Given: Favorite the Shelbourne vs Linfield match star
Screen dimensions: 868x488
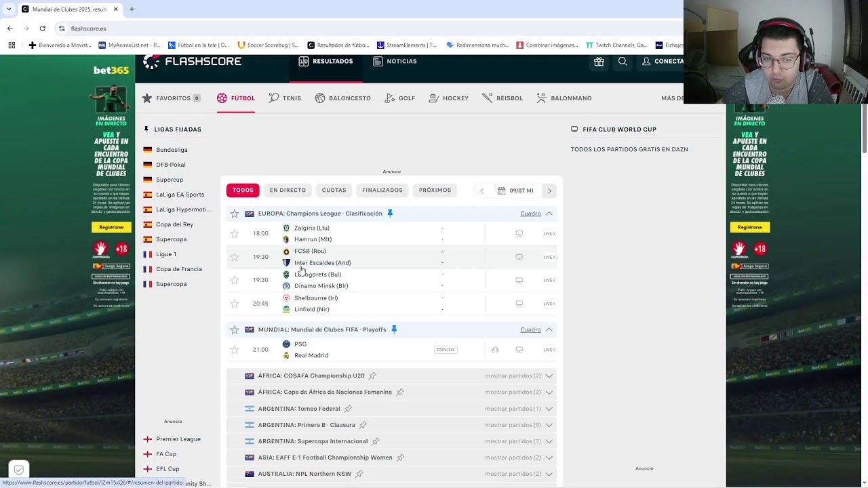Looking at the screenshot, I should [235, 304].
